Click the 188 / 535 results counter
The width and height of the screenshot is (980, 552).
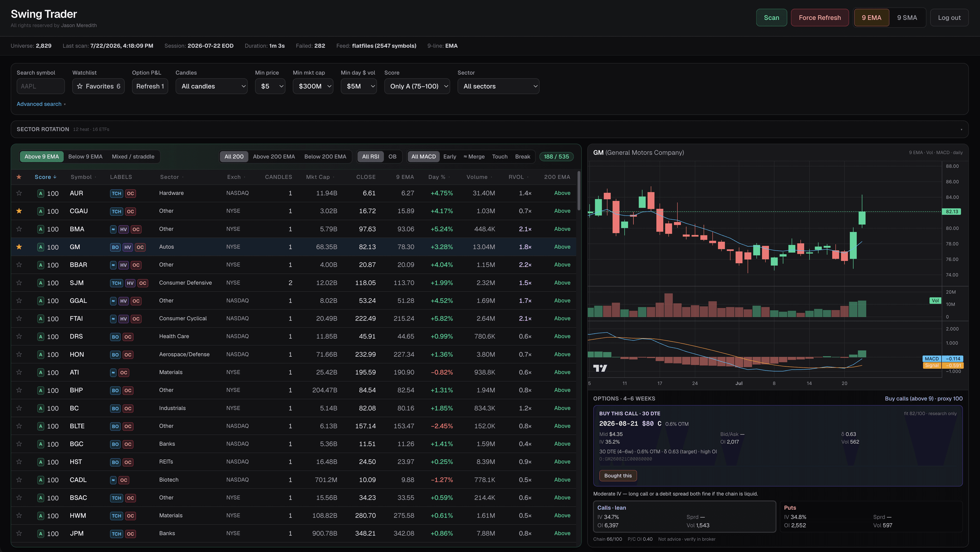click(x=556, y=157)
